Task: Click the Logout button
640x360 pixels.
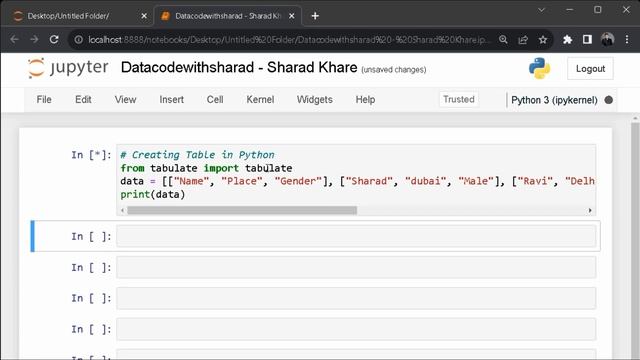Action: tap(590, 69)
